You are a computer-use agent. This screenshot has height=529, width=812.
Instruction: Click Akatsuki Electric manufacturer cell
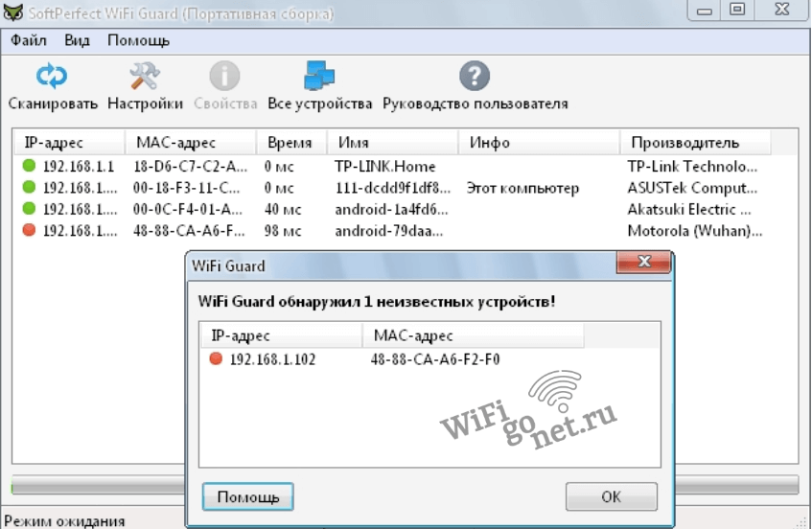click(688, 209)
